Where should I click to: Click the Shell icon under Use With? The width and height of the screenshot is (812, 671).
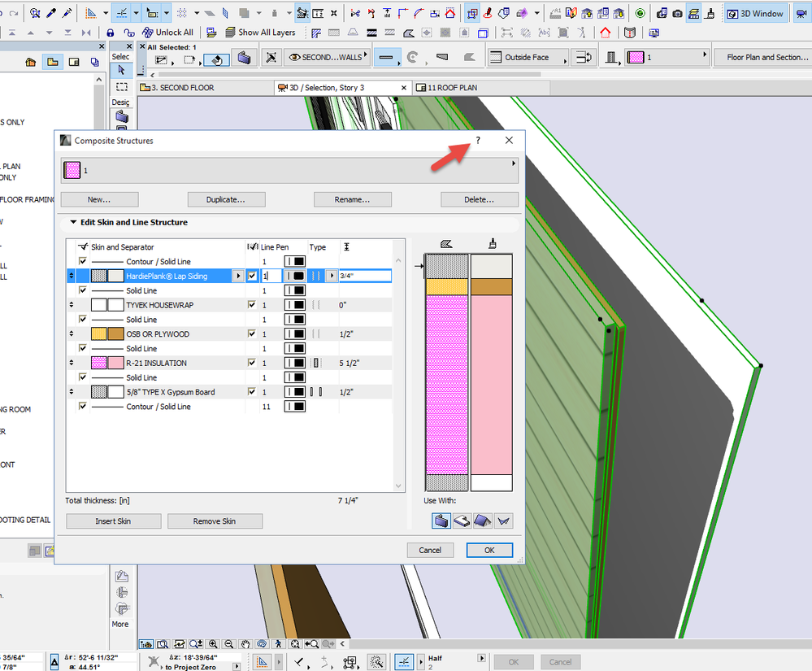pos(504,521)
